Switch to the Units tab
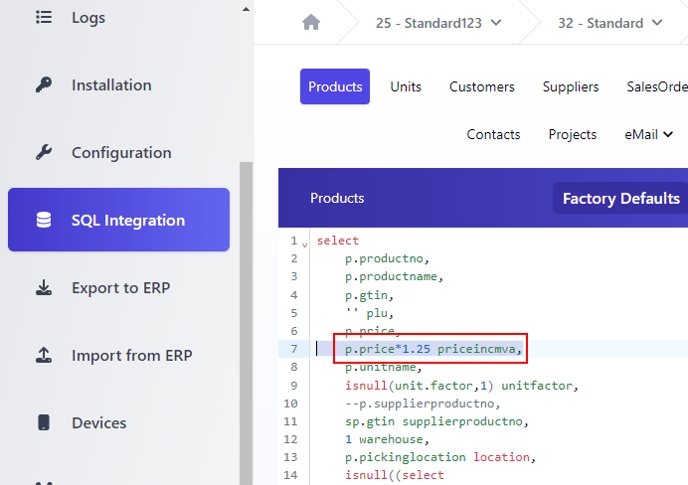688x485 pixels. pos(406,86)
